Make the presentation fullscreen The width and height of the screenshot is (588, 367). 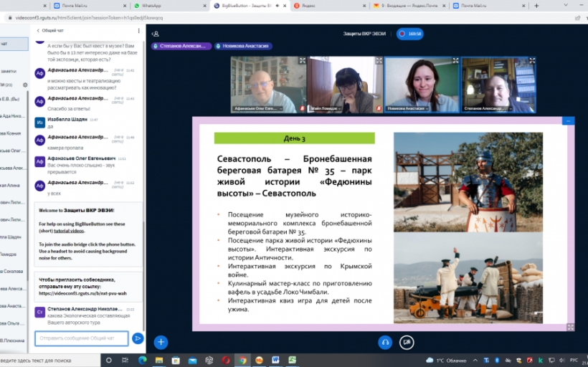point(570,327)
